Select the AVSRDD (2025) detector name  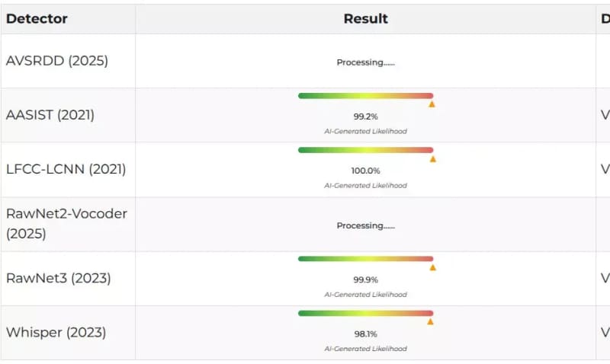click(x=57, y=61)
